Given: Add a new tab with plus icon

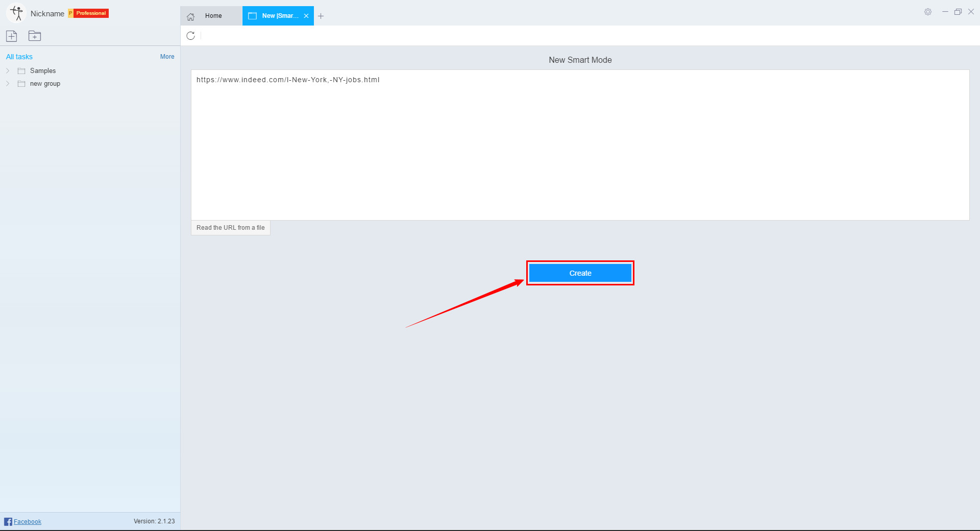Looking at the screenshot, I should tap(321, 16).
